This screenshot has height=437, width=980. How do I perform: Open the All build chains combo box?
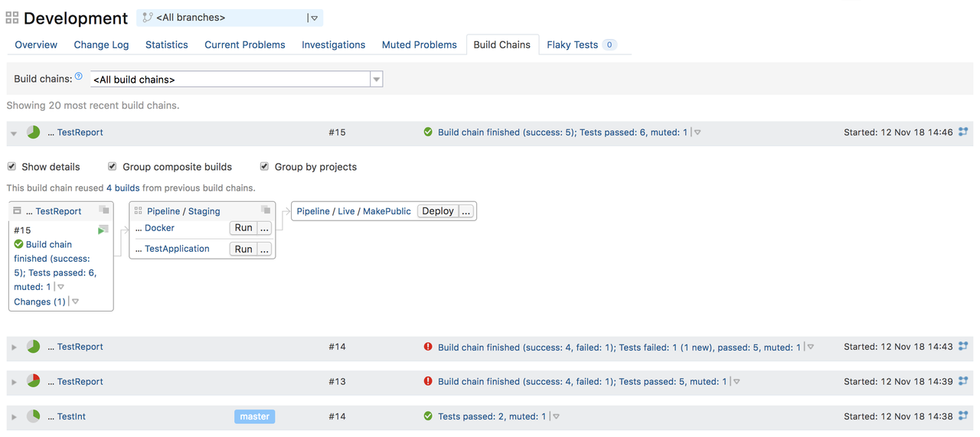[237, 79]
